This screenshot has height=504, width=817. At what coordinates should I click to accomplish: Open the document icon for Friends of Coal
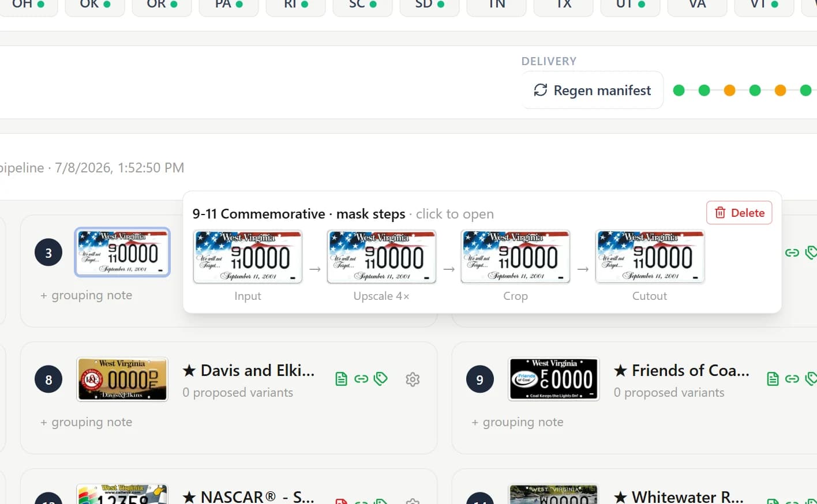[773, 379]
